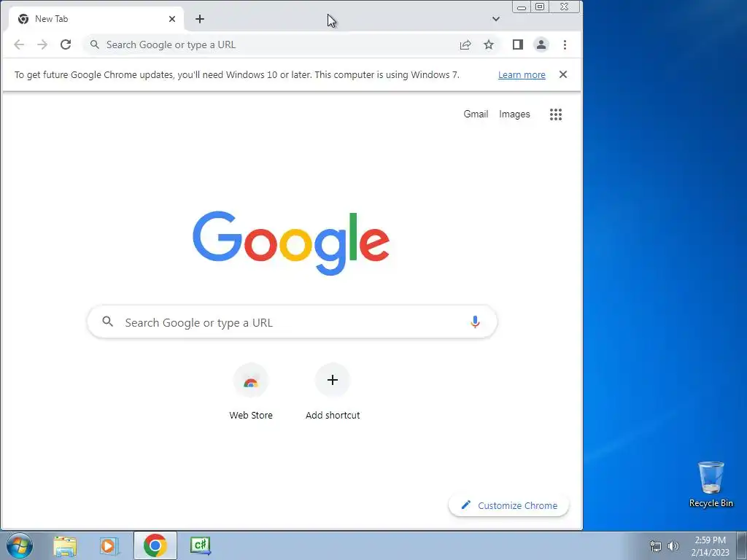This screenshot has height=560, width=747.
Task: Go back using the back arrow
Action: pyautogui.click(x=19, y=44)
